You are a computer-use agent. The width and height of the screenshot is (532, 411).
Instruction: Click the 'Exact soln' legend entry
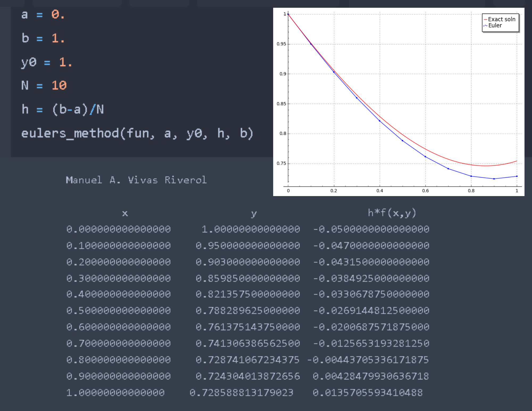[501, 19]
